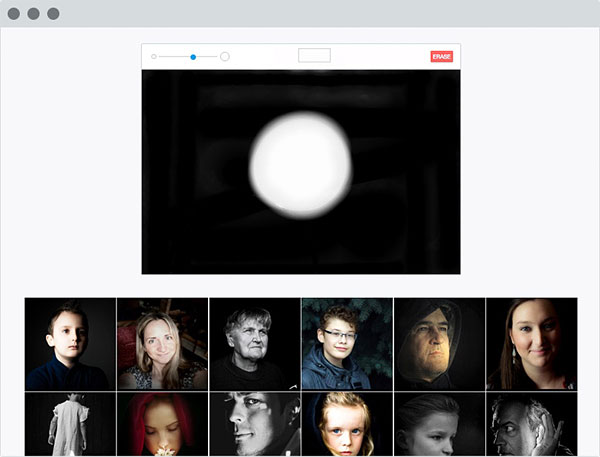Pick the boy with glasses portrait
The height and width of the screenshot is (457, 600).
[x=346, y=343]
